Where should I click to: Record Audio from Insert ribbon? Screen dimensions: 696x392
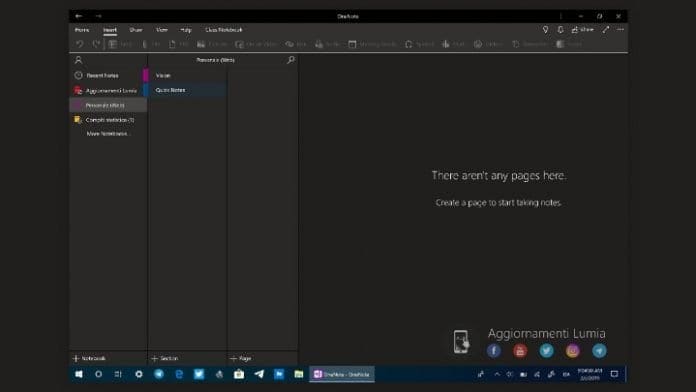point(327,44)
